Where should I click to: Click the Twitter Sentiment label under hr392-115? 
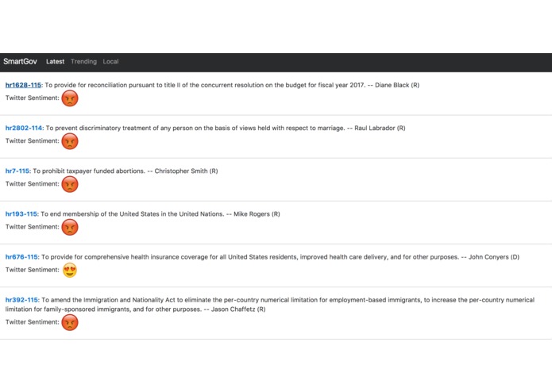[32, 321]
